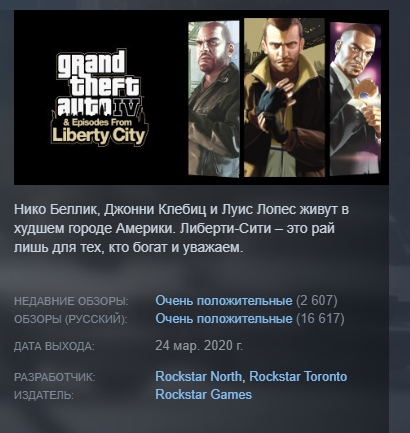The height and width of the screenshot is (433, 410).
Task: Open recent reviews 'Очень положительные' link
Action: 224,301
